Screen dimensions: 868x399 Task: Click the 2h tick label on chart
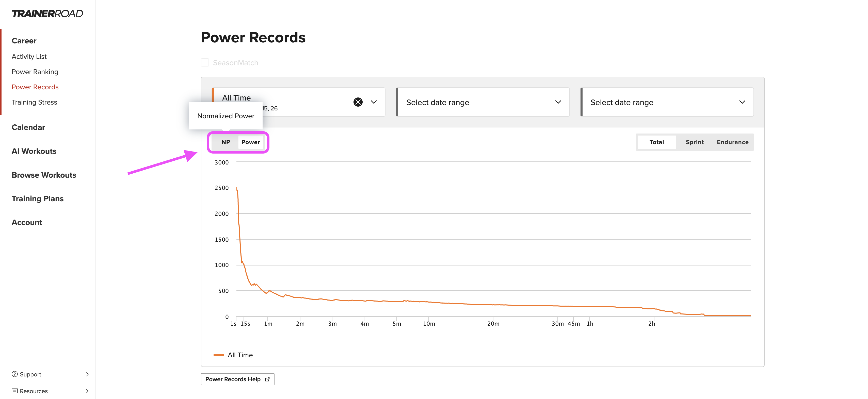pos(652,324)
